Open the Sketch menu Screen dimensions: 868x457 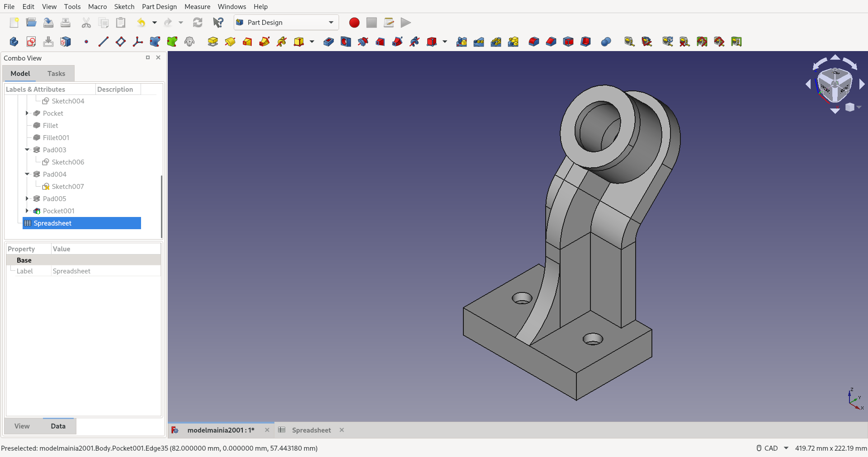(124, 6)
